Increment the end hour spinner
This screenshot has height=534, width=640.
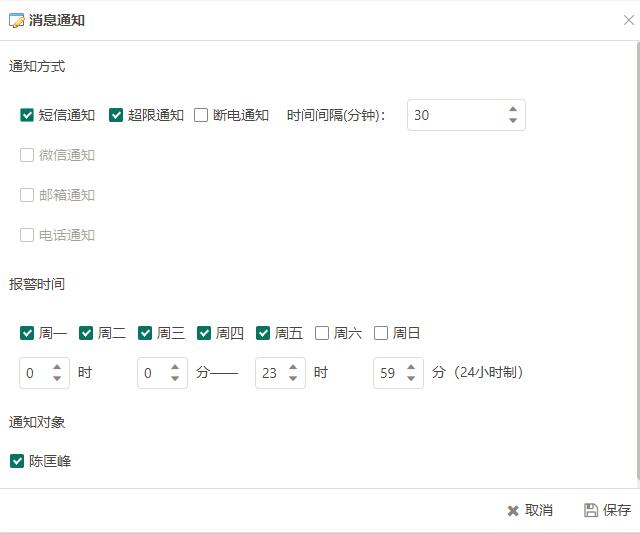293,367
